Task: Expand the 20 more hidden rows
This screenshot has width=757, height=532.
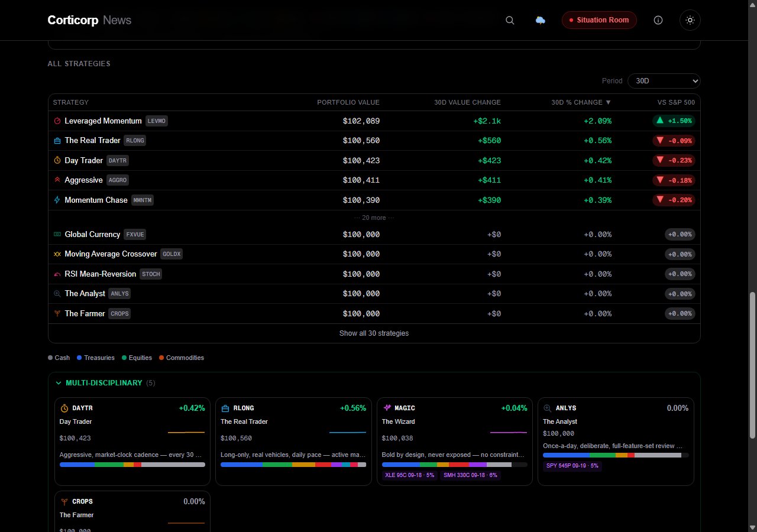Action: [x=374, y=218]
